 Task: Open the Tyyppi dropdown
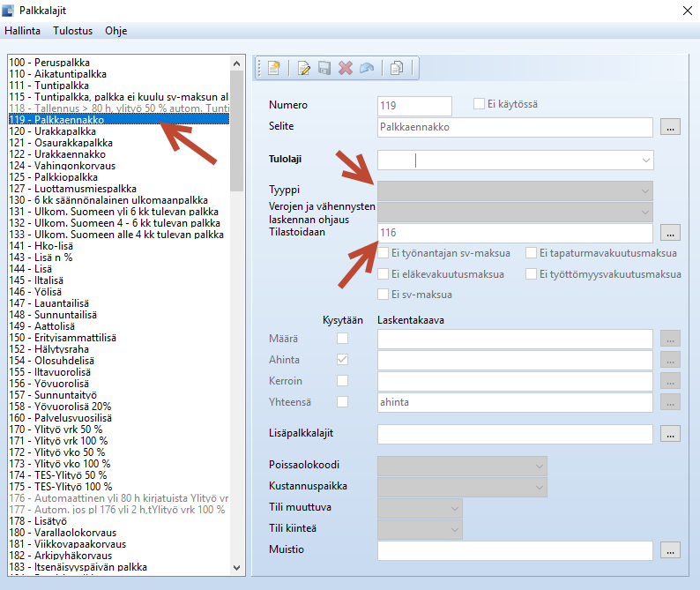(645, 191)
